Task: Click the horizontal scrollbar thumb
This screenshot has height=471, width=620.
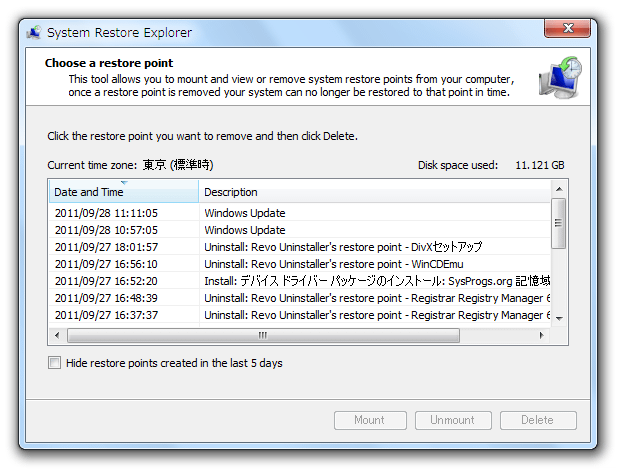Action: point(263,335)
